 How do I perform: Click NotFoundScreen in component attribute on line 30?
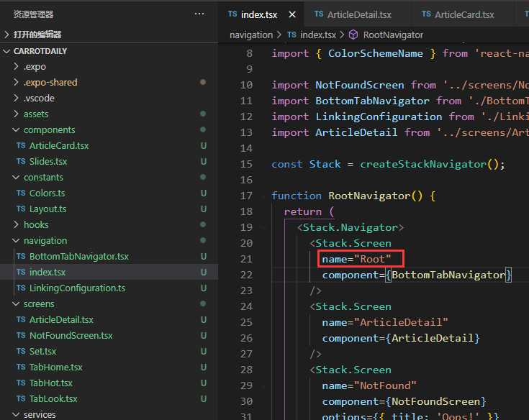point(435,401)
